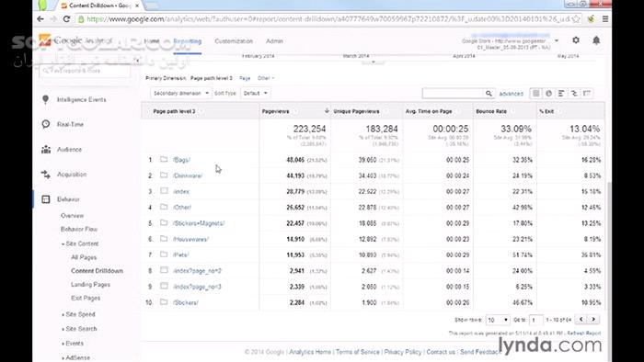This screenshot has width=644, height=362.
Task: Click folder icon for /Bags/ row
Action: (x=164, y=159)
